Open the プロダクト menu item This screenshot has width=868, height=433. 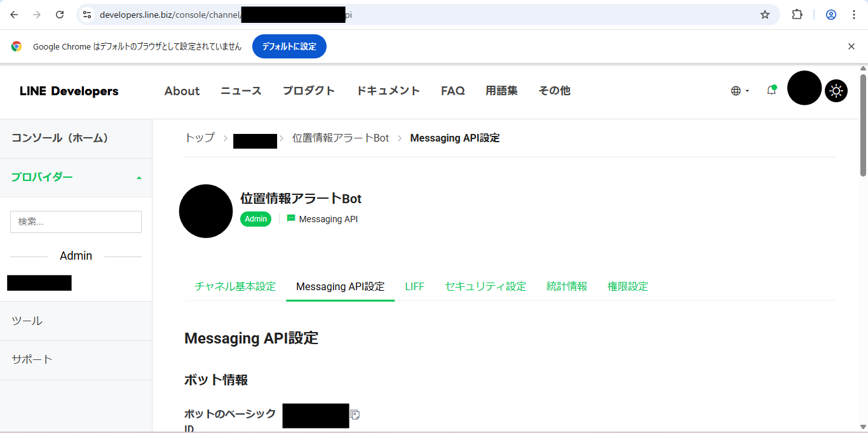[309, 91]
